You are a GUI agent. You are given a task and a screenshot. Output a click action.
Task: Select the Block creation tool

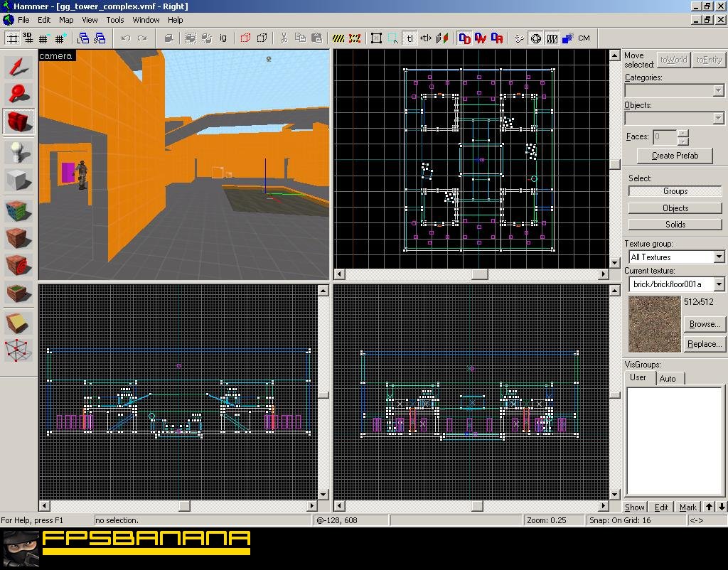click(x=17, y=180)
